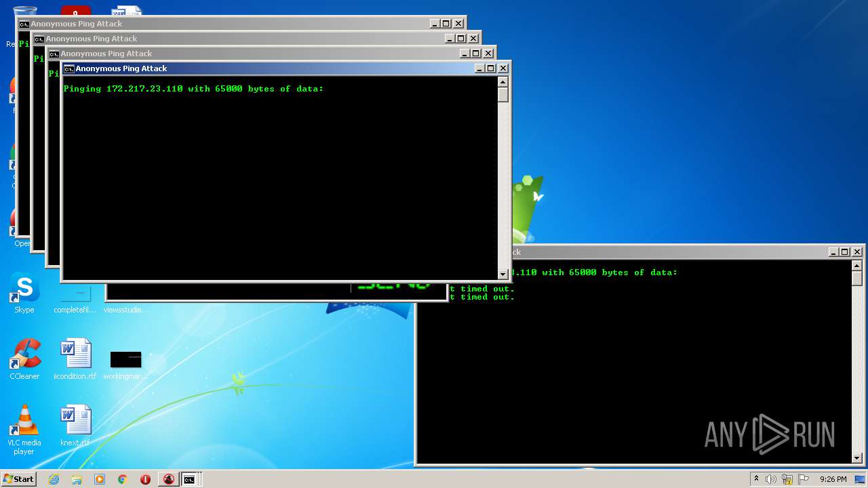The height and width of the screenshot is (488, 868).
Task: Open Windows Explorer folder icon in taskbar
Action: click(77, 479)
